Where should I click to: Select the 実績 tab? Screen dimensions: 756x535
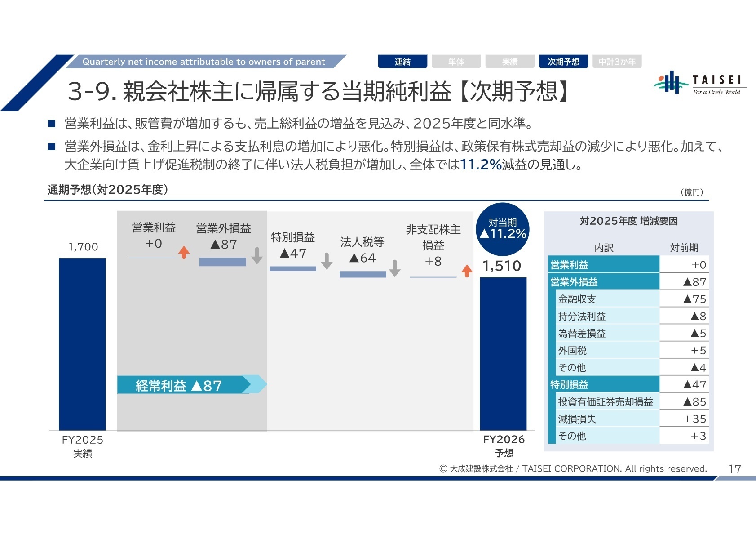pos(510,62)
